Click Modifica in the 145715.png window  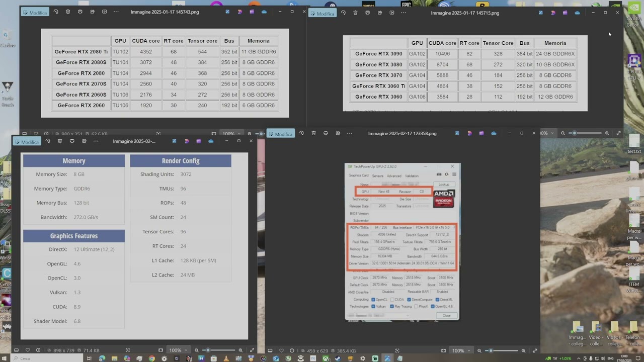coord(322,14)
